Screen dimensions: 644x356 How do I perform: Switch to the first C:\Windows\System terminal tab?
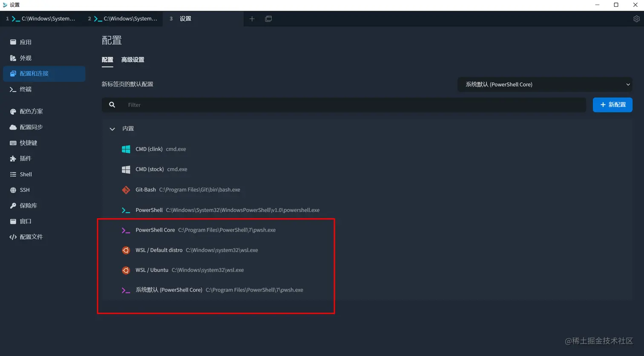point(41,19)
